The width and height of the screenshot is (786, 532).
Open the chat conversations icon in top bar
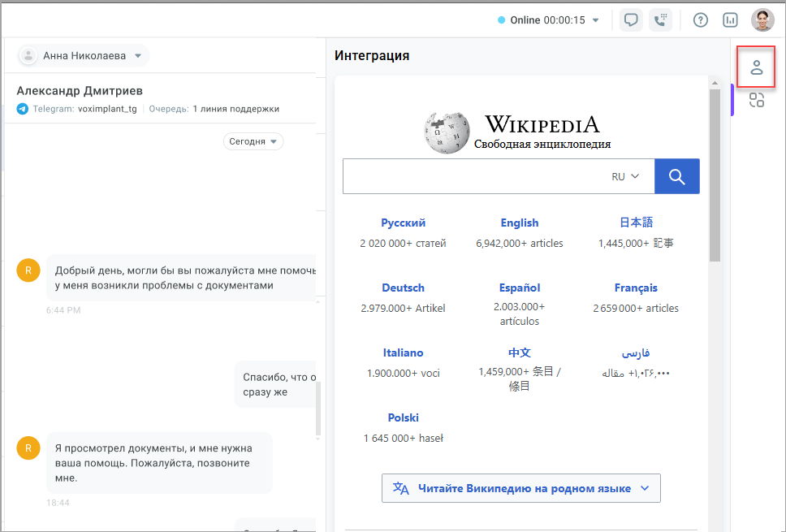coord(631,20)
